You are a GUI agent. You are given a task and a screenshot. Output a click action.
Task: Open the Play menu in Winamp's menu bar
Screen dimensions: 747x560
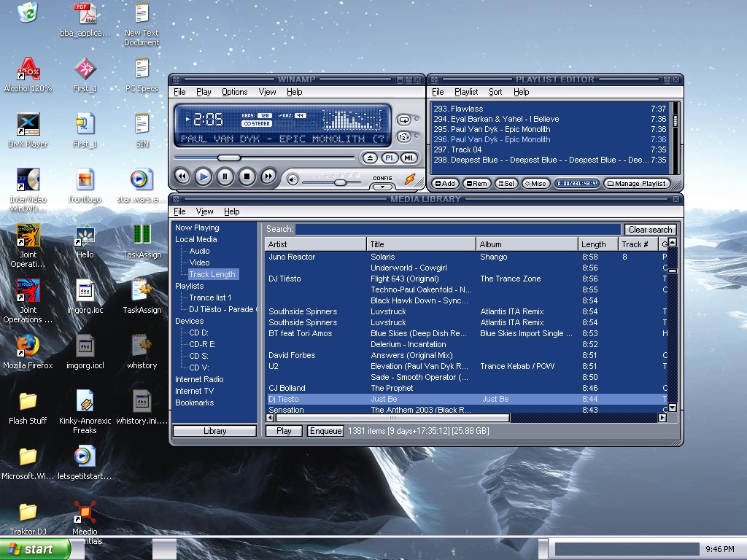pos(204,92)
